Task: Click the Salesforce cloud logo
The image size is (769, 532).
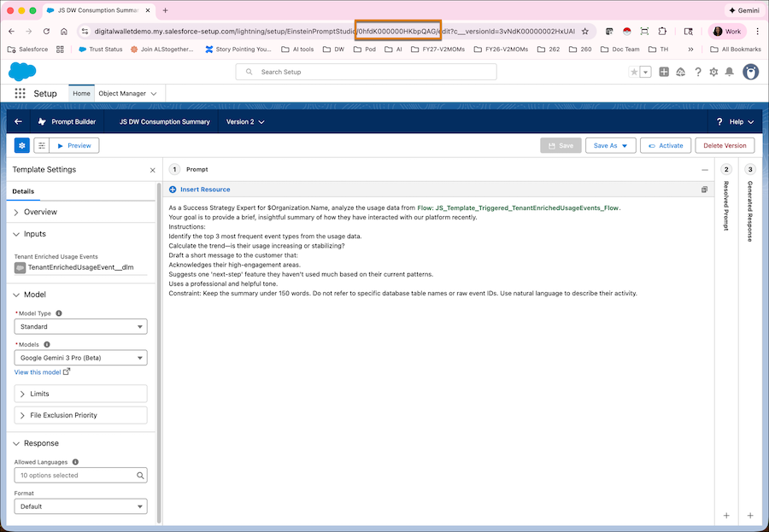Action: [22, 72]
